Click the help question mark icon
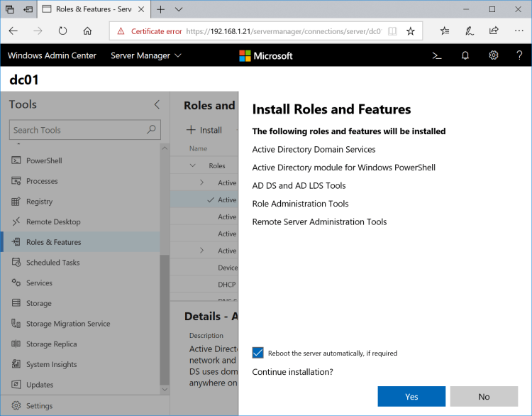Screen dimensions: 532x416 tap(519, 55)
